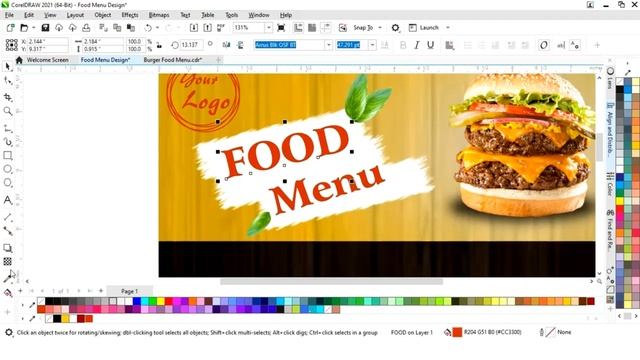Open the Effects menu
Screen dimensions: 640x360
[x=130, y=15]
